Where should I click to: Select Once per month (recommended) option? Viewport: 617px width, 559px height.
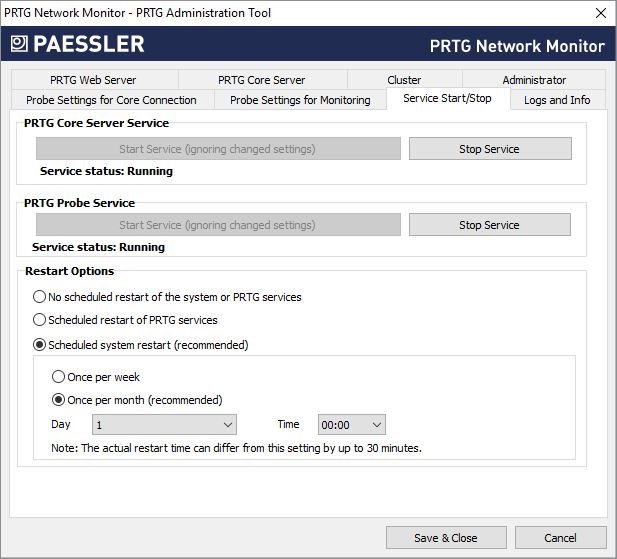tap(59, 400)
